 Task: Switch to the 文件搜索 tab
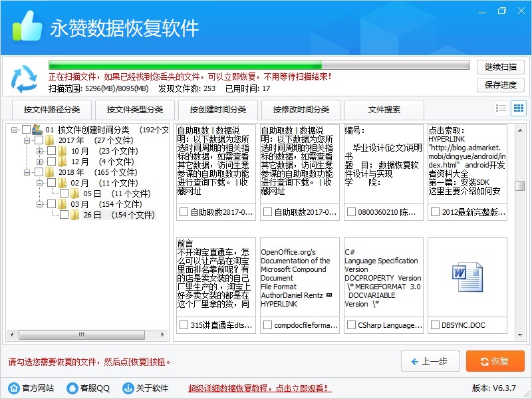(384, 110)
